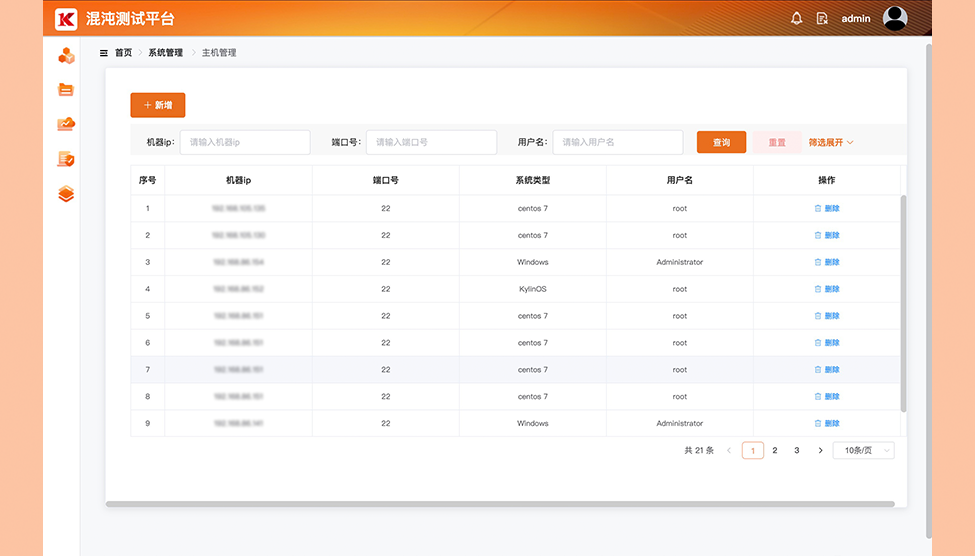Viewport: 975px width, 556px height.
Task: Open the notification bell
Action: (x=797, y=19)
